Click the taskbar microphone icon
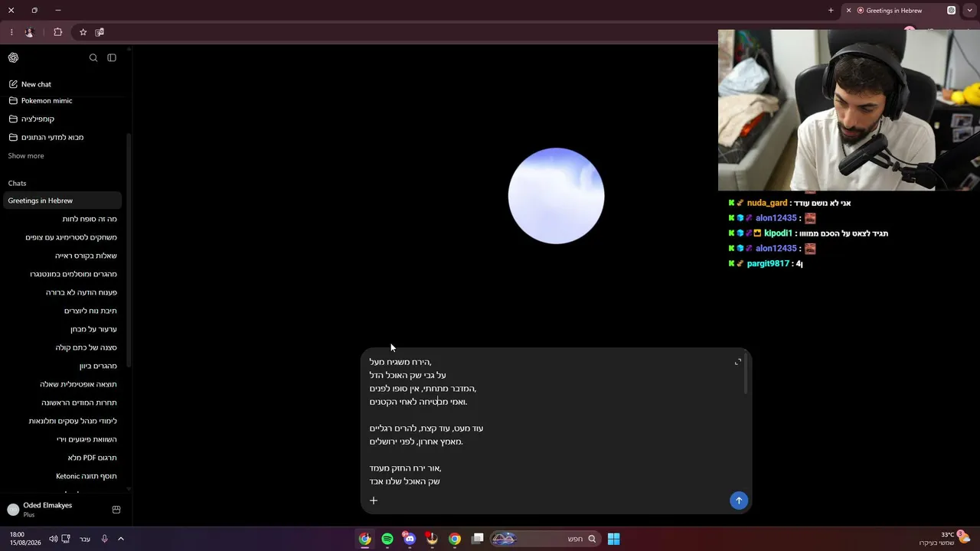The width and height of the screenshot is (980, 551). (x=104, y=539)
